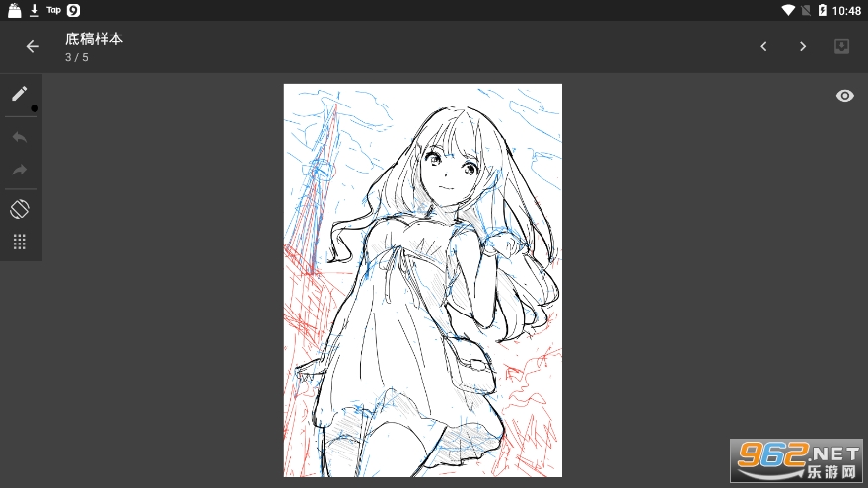Click the undo arrow in left toolbar
The image size is (868, 488).
tap(20, 137)
